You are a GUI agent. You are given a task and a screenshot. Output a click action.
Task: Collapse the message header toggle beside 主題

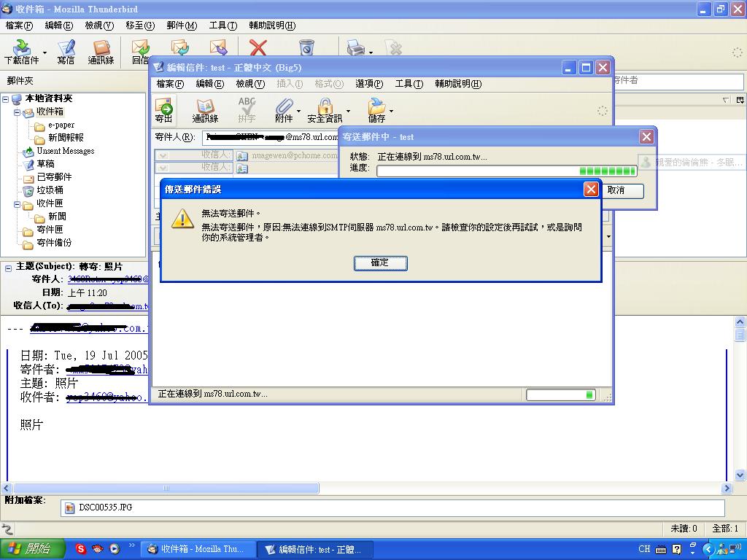pyautogui.click(x=8, y=268)
